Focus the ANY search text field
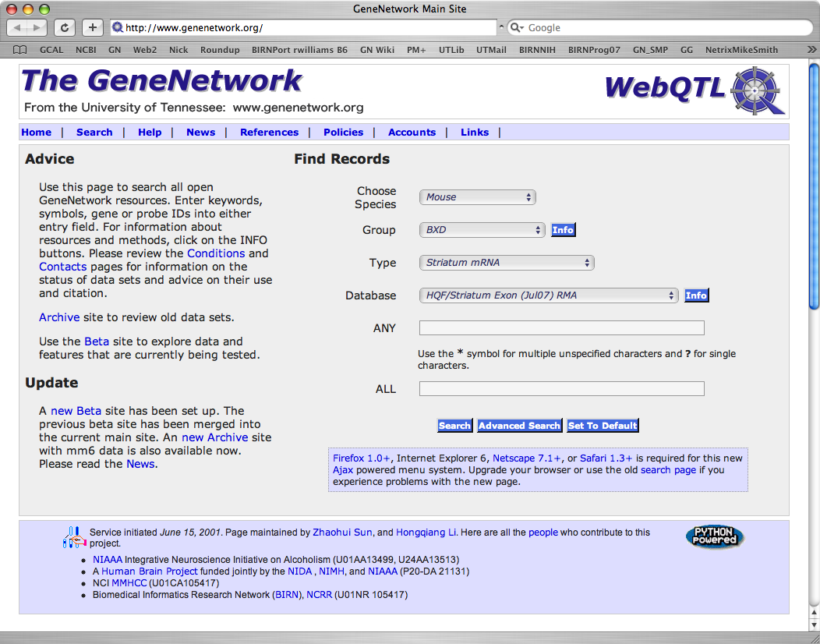This screenshot has width=820, height=644. point(561,328)
